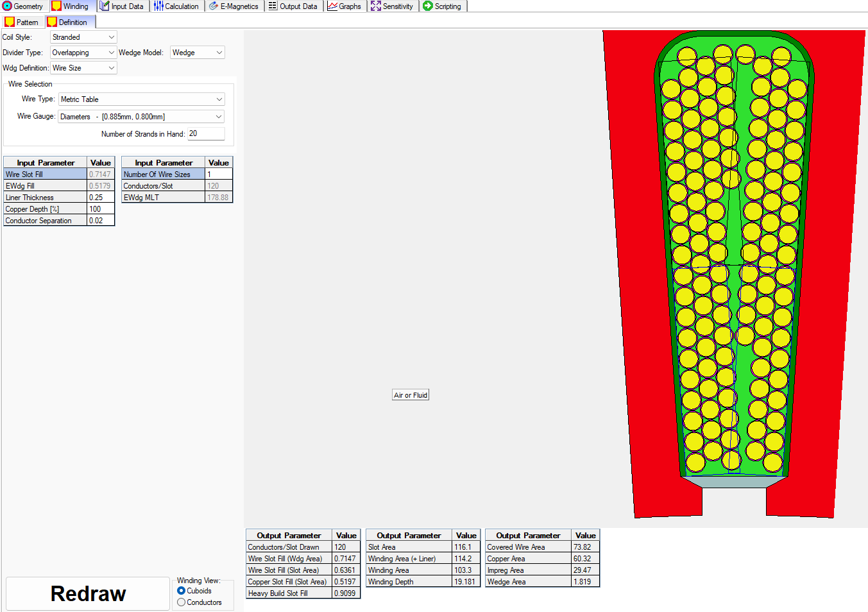Select the Cuboids winding view option
868x612 pixels.
(194, 591)
